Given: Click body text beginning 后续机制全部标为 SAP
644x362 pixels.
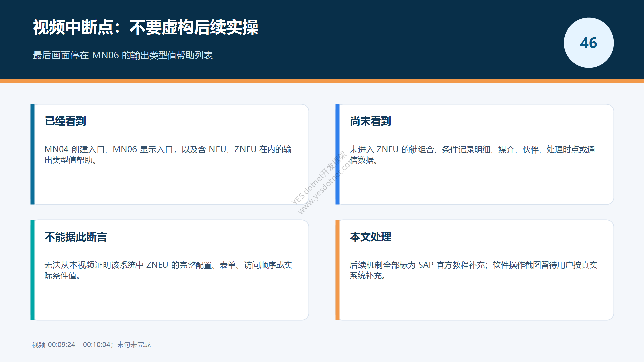Looking at the screenshot, I should (473, 270).
